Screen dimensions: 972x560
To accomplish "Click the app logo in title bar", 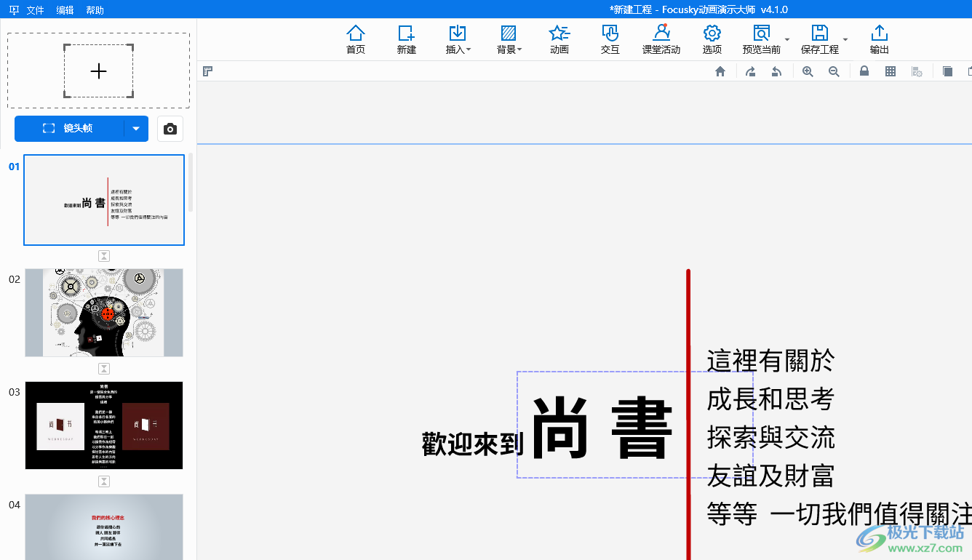I will pyautogui.click(x=14, y=10).
